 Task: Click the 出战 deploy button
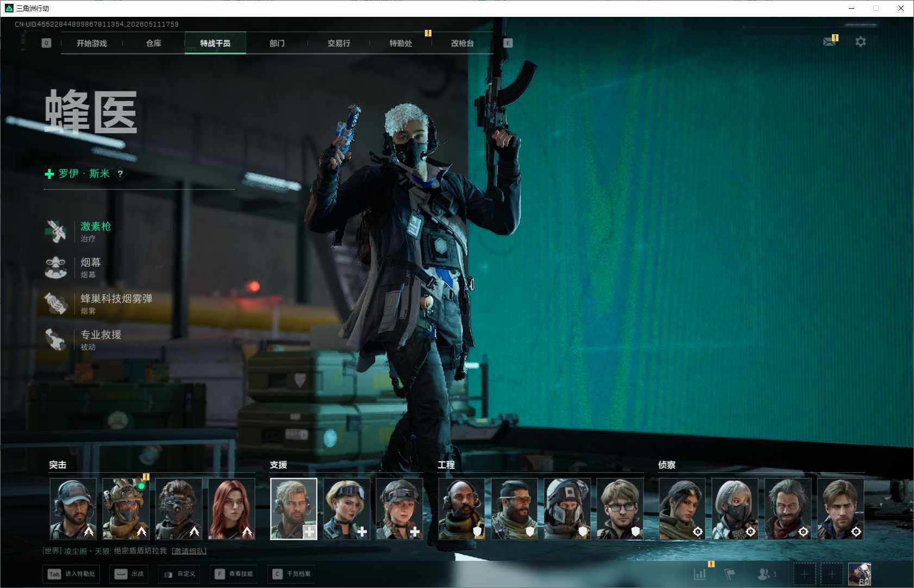(129, 574)
